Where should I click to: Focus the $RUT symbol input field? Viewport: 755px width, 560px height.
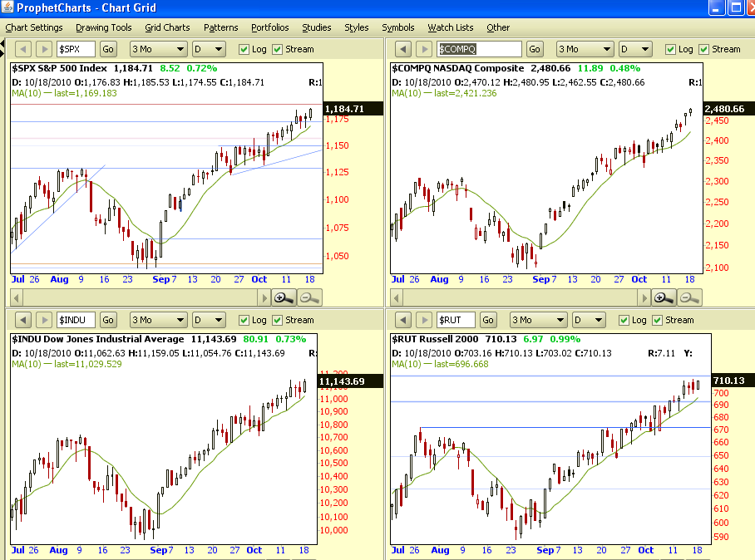click(456, 320)
